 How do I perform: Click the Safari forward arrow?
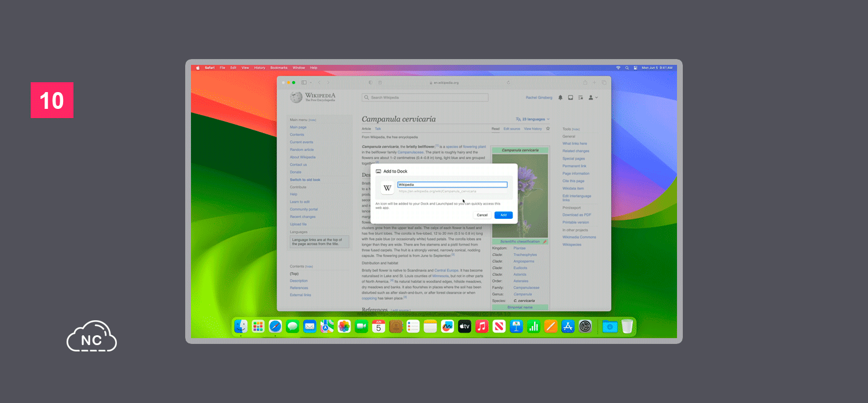329,83
